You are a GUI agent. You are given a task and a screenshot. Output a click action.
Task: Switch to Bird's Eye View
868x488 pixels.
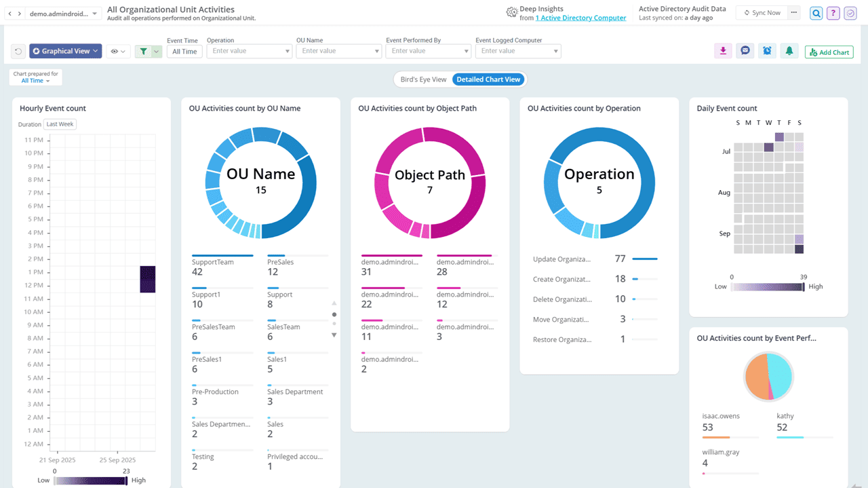[423, 79]
